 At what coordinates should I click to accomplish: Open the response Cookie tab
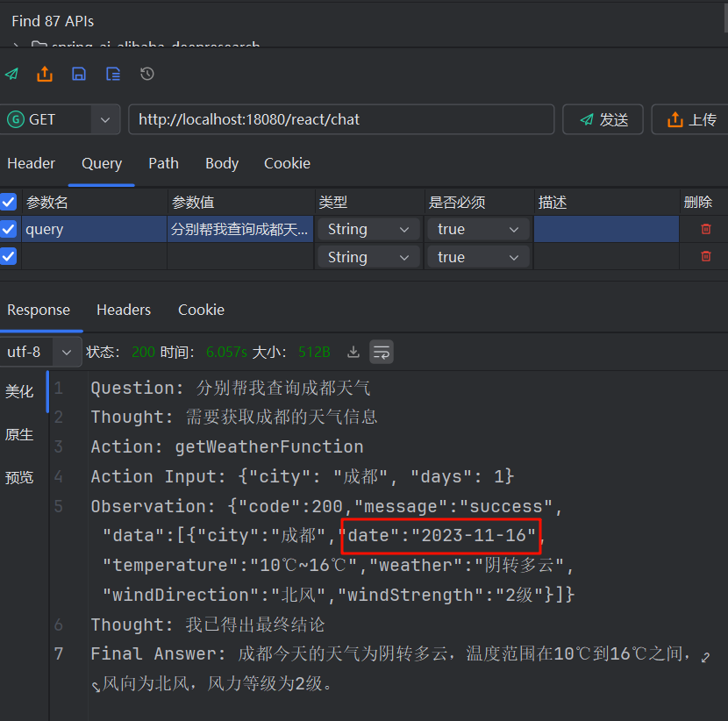(201, 310)
